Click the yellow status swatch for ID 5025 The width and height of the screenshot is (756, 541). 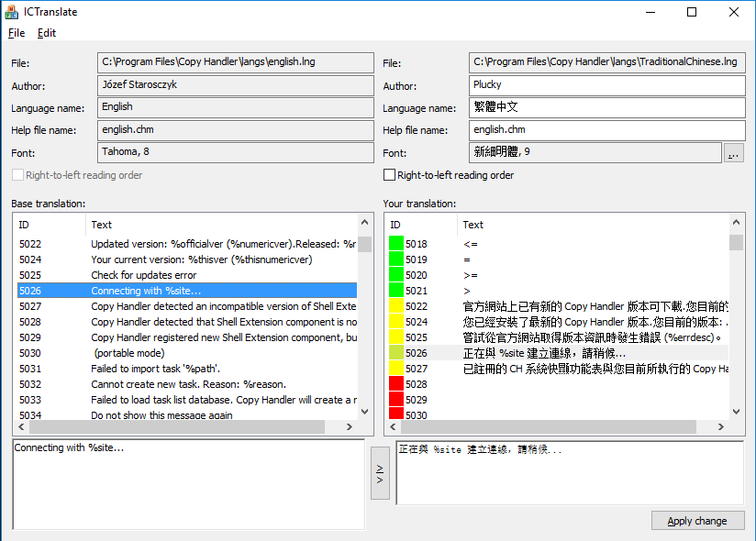tap(396, 337)
